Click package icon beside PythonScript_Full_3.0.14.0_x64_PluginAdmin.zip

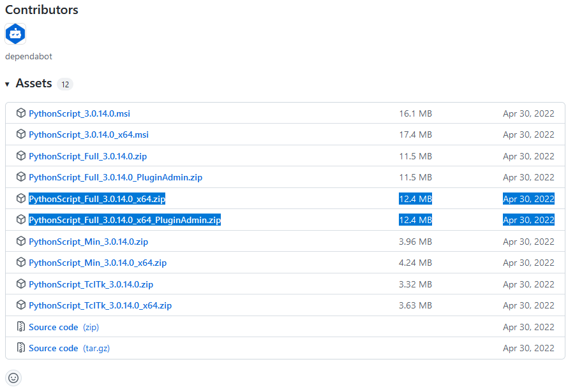click(21, 219)
